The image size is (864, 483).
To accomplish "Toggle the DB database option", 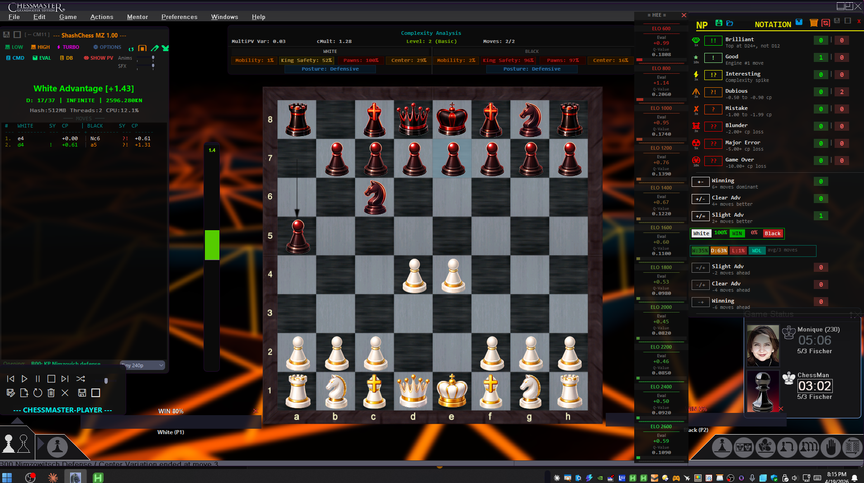I will click(x=66, y=58).
